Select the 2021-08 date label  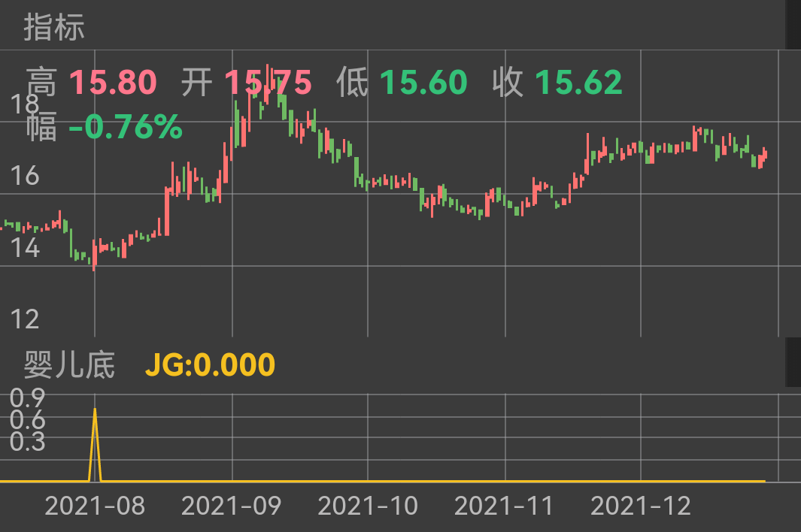pyautogui.click(x=95, y=506)
